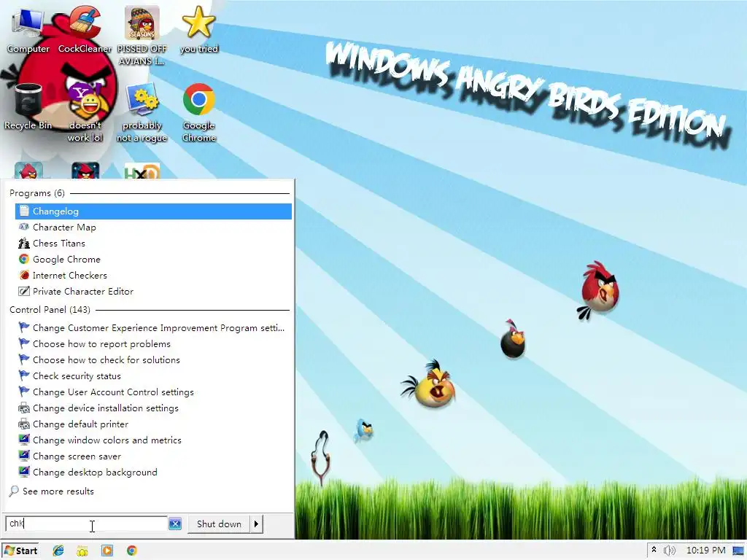Open Internet Explorer from the taskbar

click(x=58, y=551)
